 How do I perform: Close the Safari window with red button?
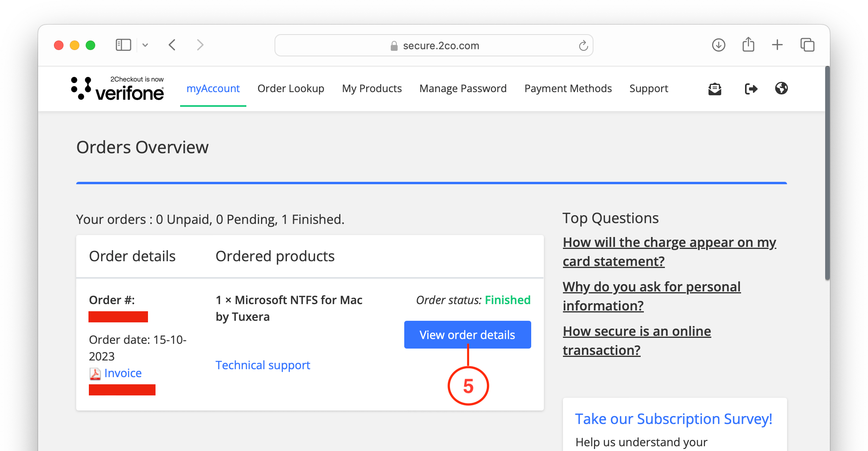point(59,45)
